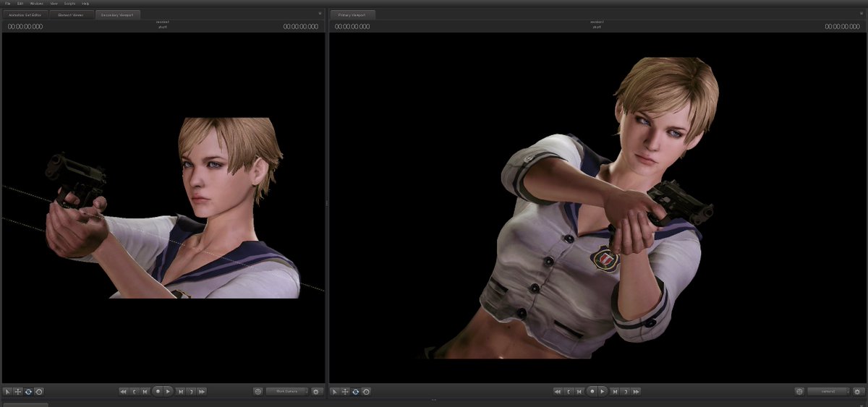Image resolution: width=868 pixels, height=407 pixels.
Task: Step forward one frame in primary viewport
Action: click(x=614, y=391)
